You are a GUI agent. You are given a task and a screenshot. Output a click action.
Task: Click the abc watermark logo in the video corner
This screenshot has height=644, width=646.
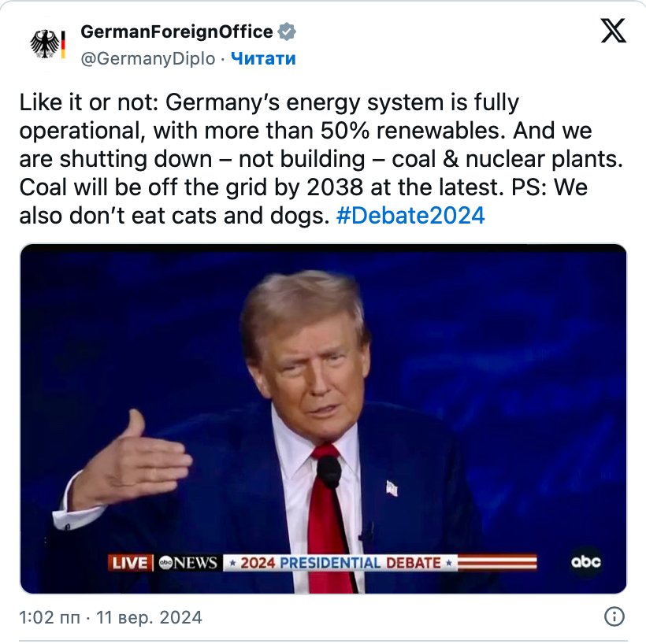click(585, 561)
